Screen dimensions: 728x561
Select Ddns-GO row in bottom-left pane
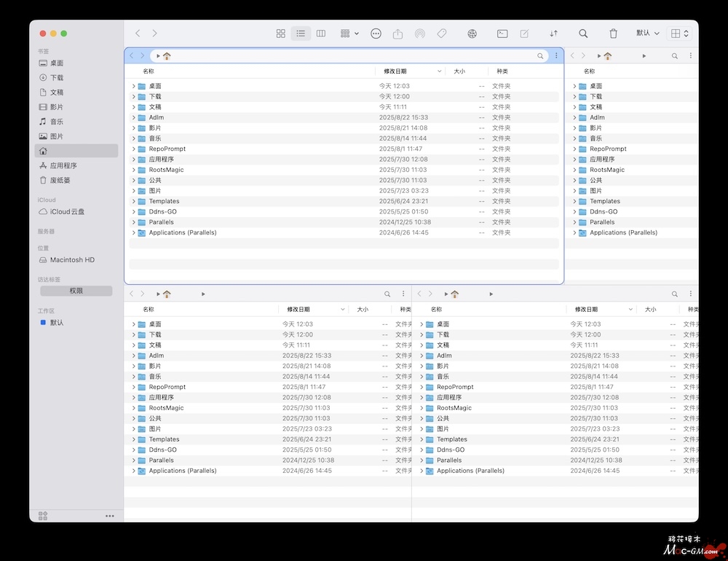coord(268,450)
